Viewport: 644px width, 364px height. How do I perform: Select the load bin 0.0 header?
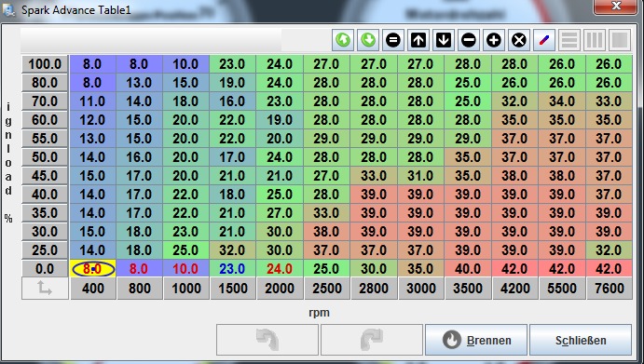(x=45, y=269)
